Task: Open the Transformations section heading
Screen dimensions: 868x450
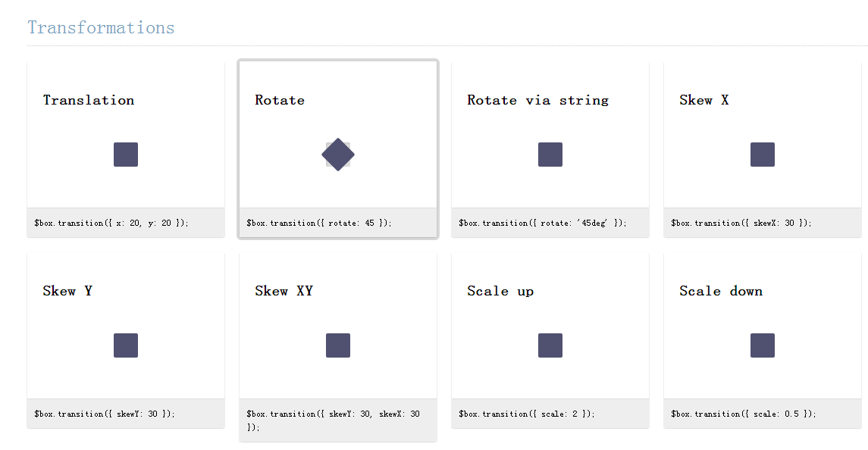Action: (102, 28)
